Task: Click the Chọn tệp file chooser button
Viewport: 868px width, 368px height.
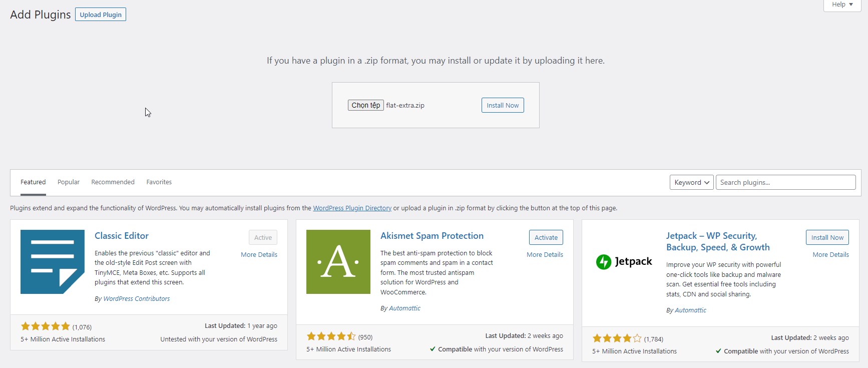Action: point(366,105)
